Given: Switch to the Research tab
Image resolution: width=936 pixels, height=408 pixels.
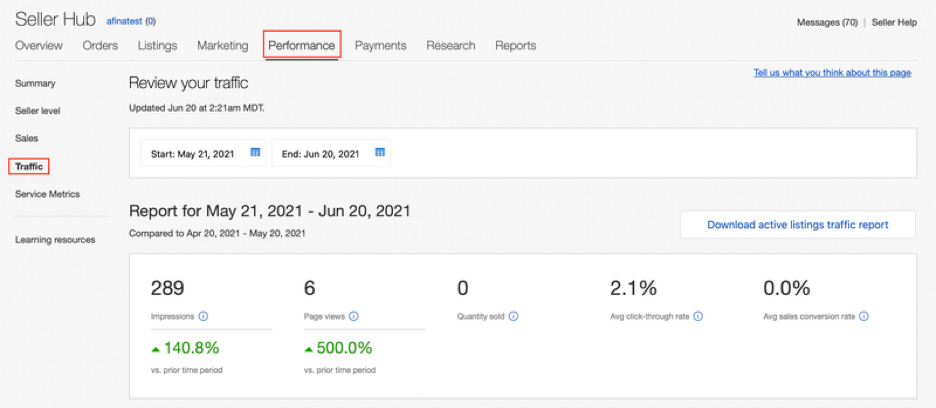Looking at the screenshot, I should click(x=451, y=45).
